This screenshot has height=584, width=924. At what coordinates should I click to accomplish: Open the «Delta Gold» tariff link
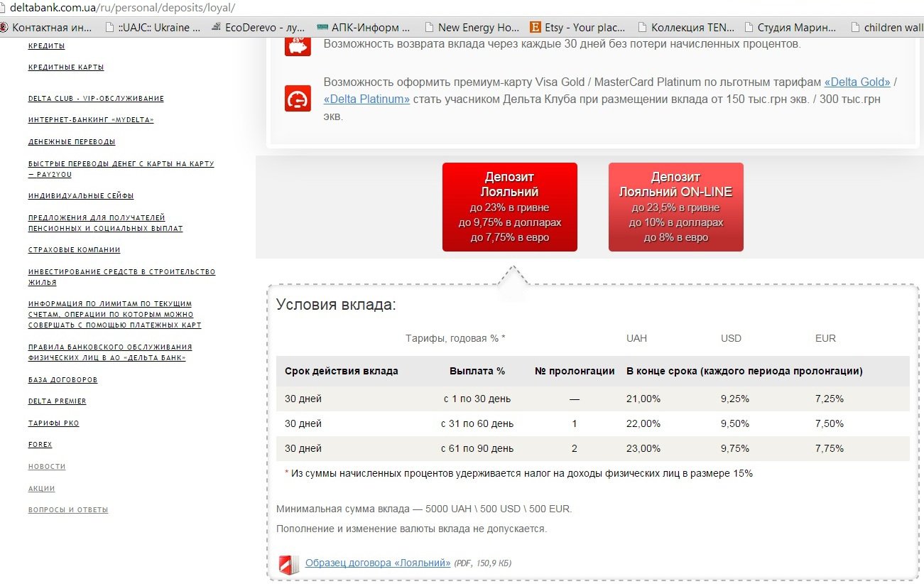pos(857,82)
